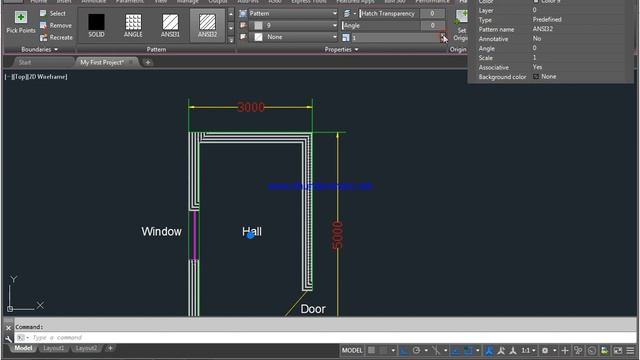Choose the ANSI31 hatch pattern
640x360 pixels.
tap(170, 25)
